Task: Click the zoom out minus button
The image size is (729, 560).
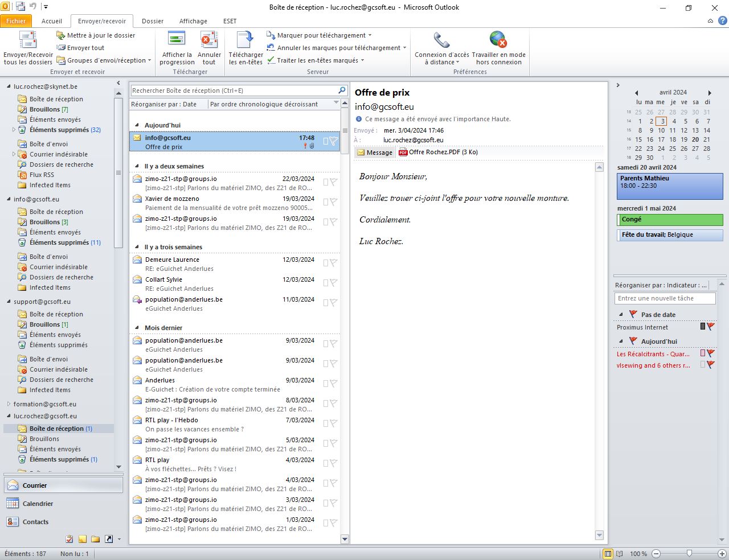Action: (x=656, y=554)
